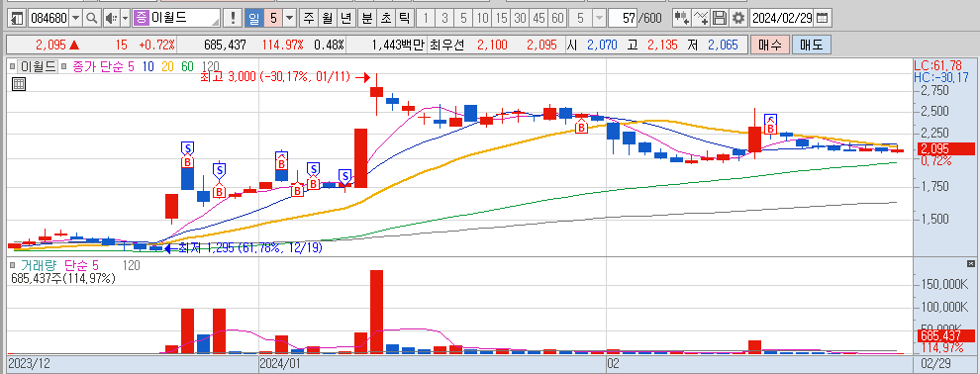Image resolution: width=980 pixels, height=374 pixels.
Task: Click the 114.97% volume ratio in the quote bar
Action: (x=282, y=45)
